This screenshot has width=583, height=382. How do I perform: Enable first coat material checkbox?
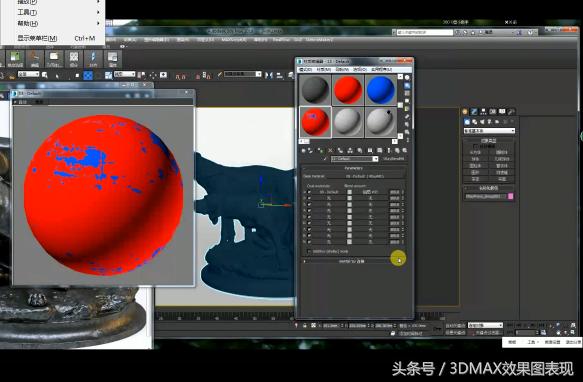pyautogui.click(x=309, y=192)
